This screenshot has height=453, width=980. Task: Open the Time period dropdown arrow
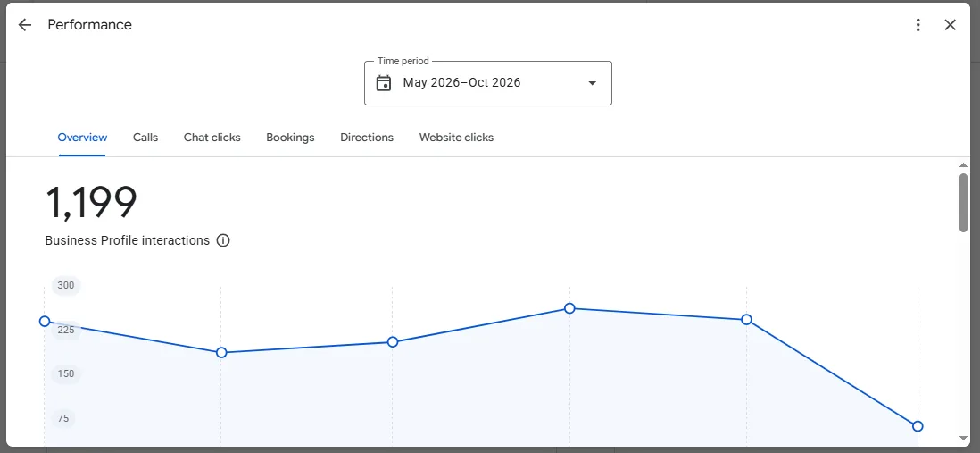click(x=593, y=82)
